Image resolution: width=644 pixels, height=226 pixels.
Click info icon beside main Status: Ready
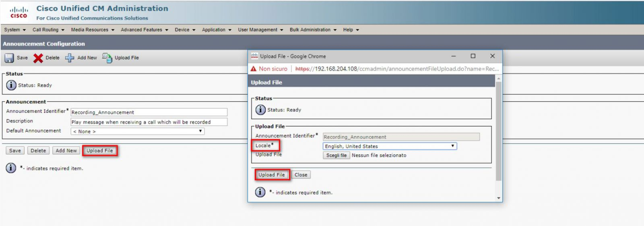[11, 85]
